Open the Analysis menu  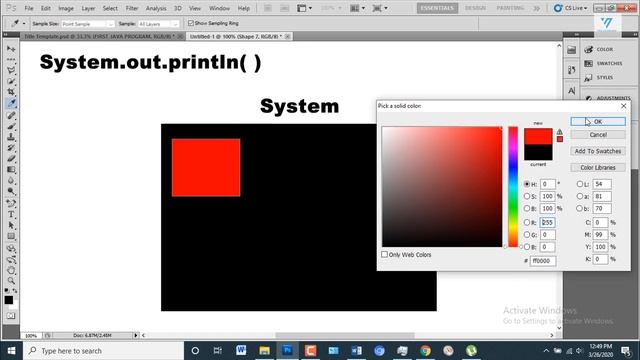click(x=156, y=8)
